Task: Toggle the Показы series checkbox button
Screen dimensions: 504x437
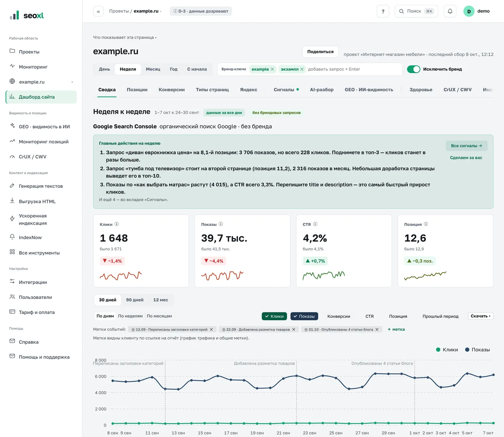Action: [x=304, y=316]
